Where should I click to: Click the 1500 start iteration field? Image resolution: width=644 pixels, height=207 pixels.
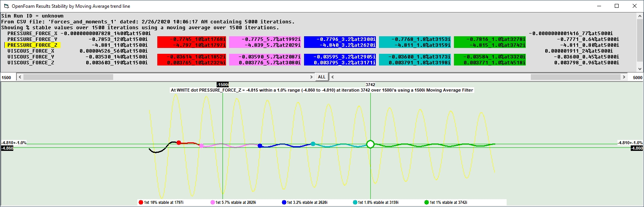coord(8,78)
